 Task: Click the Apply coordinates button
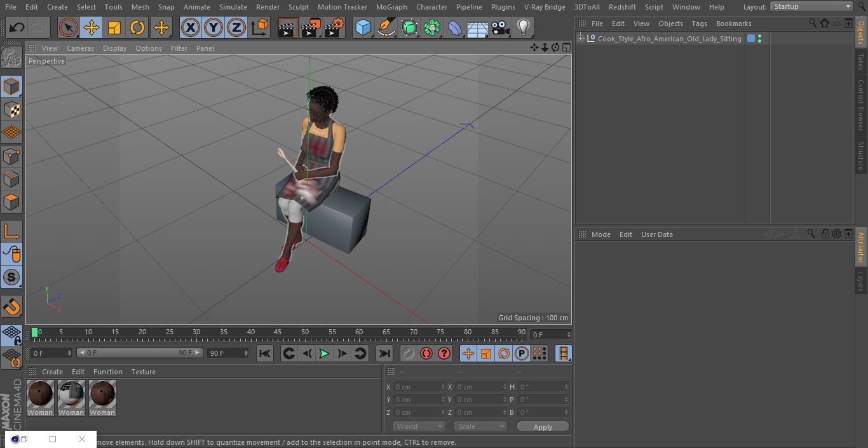click(543, 427)
